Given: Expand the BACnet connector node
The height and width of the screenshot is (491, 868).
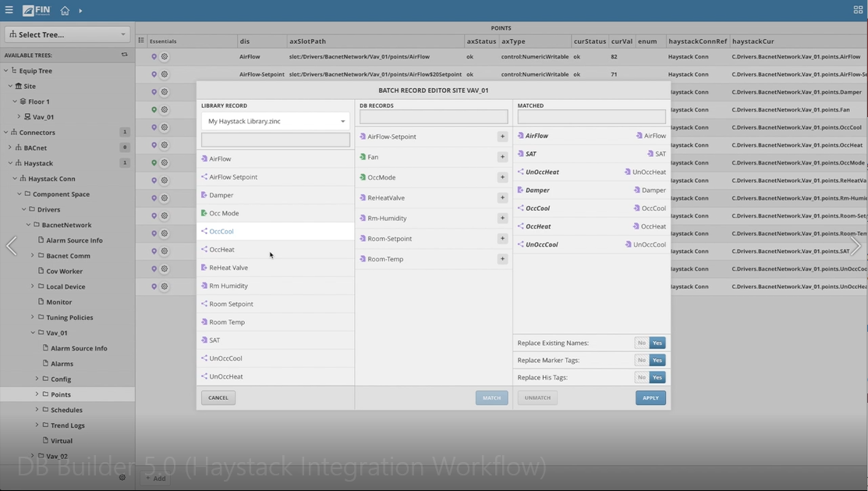Looking at the screenshot, I should tap(10, 148).
